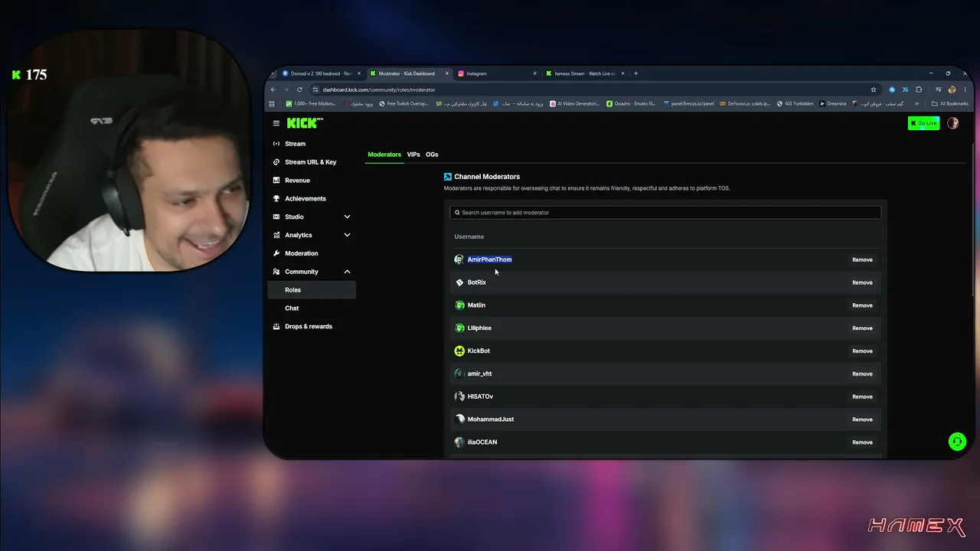Click the link icon for Stream URL & Key
The width and height of the screenshot is (980, 551).
(277, 162)
